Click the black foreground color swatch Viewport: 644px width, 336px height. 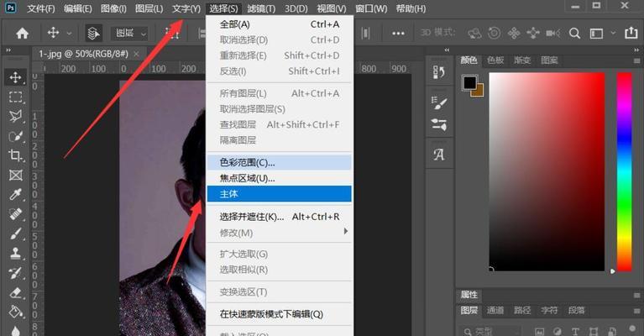point(469,82)
